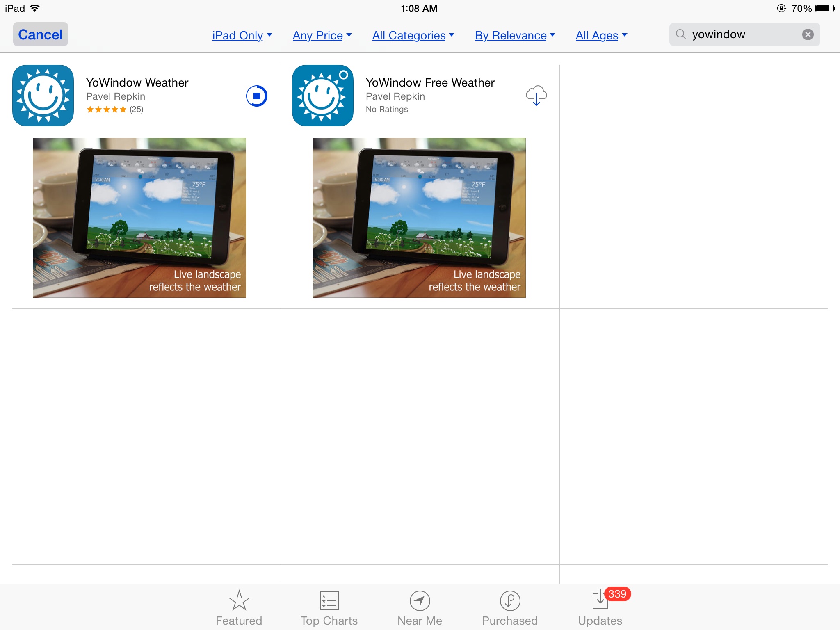This screenshot has height=630, width=840.
Task: Expand the Any Price filter
Action: point(322,36)
